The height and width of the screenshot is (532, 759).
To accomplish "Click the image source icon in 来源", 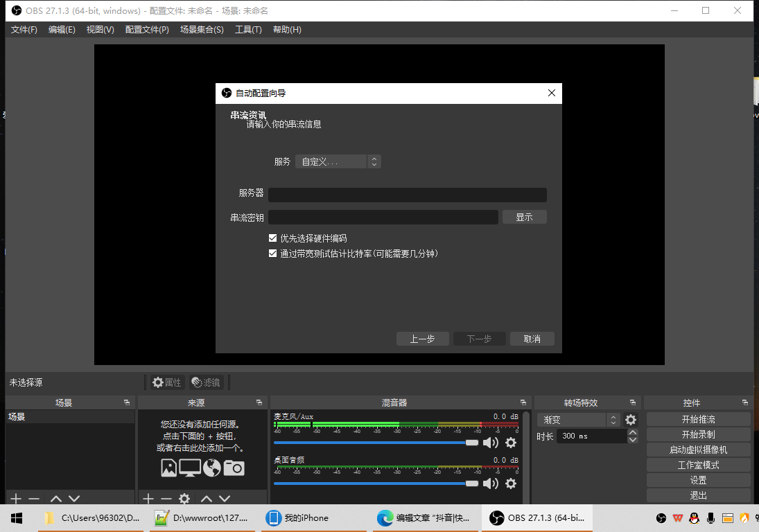I will tap(169, 468).
